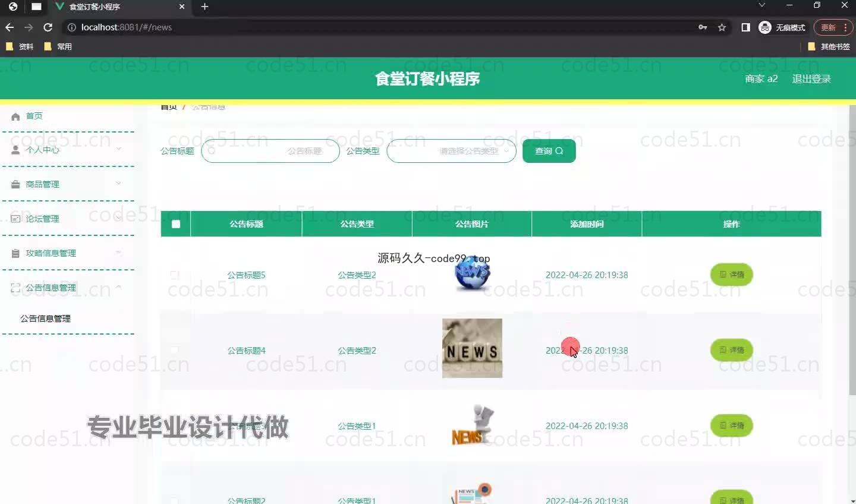Click the browser forward arrow
This screenshot has height=504, width=856.
coord(29,27)
